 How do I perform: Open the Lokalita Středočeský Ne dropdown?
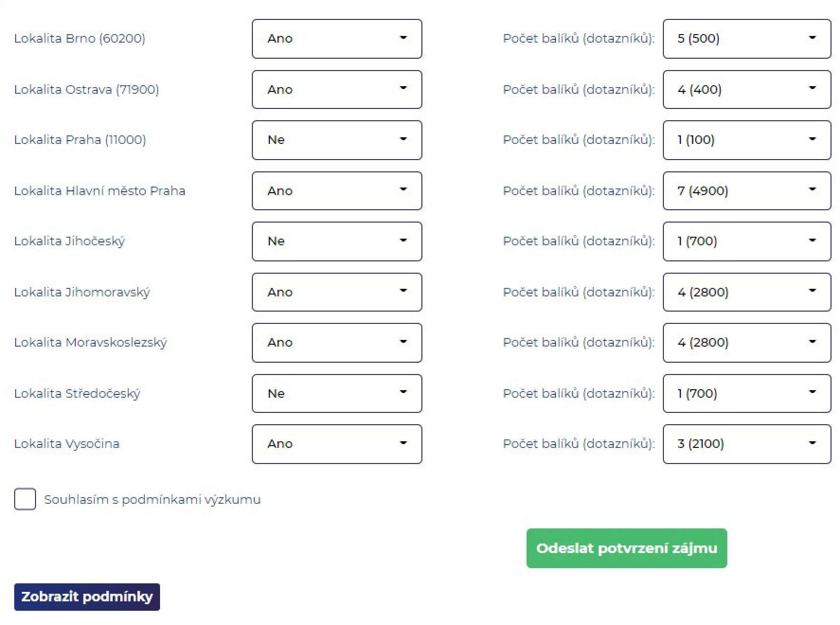pos(337,393)
